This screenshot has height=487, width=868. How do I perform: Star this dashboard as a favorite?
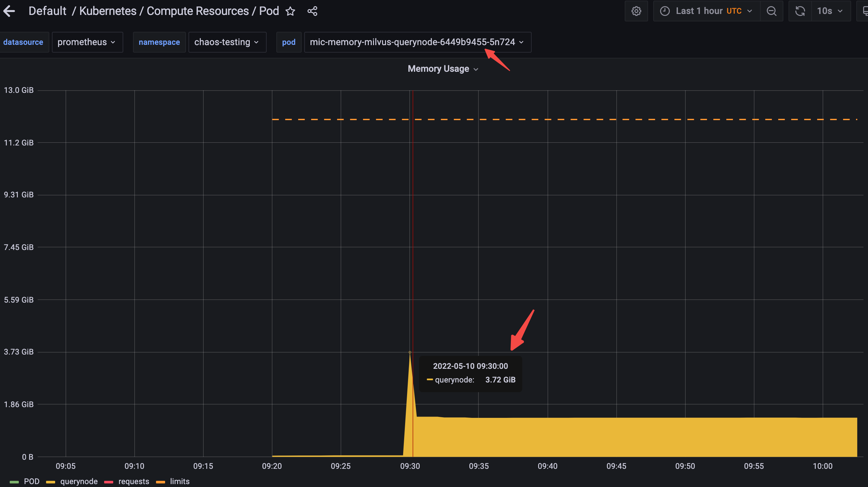click(x=290, y=11)
